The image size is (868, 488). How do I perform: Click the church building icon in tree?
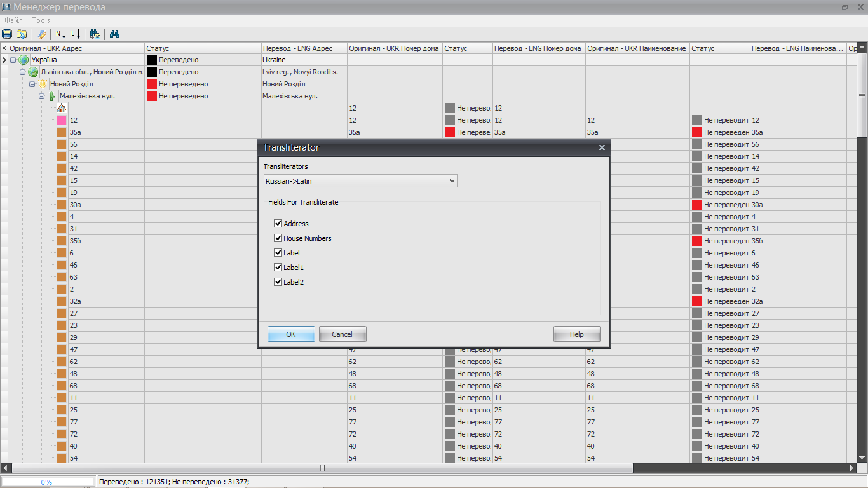[x=61, y=108]
